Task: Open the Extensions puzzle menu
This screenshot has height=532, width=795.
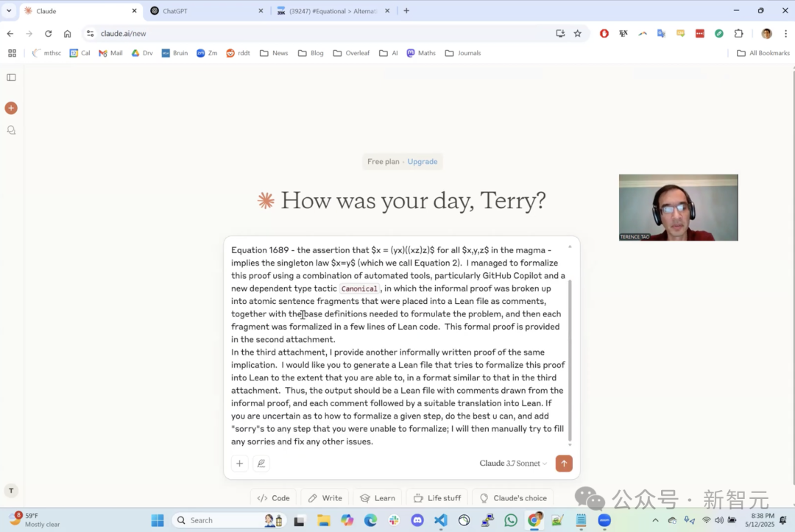Action: (739, 33)
